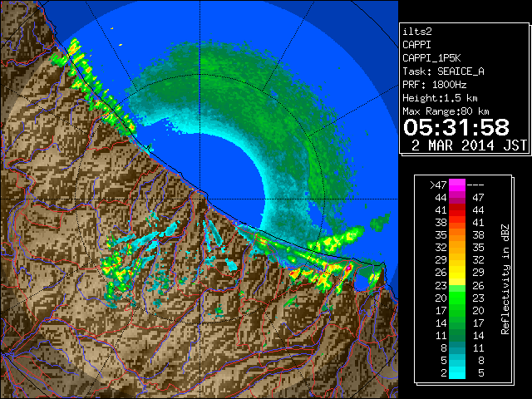The image size is (532, 399).
Task: Click the Reflectivity in dBZ axis label
Action: (505, 279)
